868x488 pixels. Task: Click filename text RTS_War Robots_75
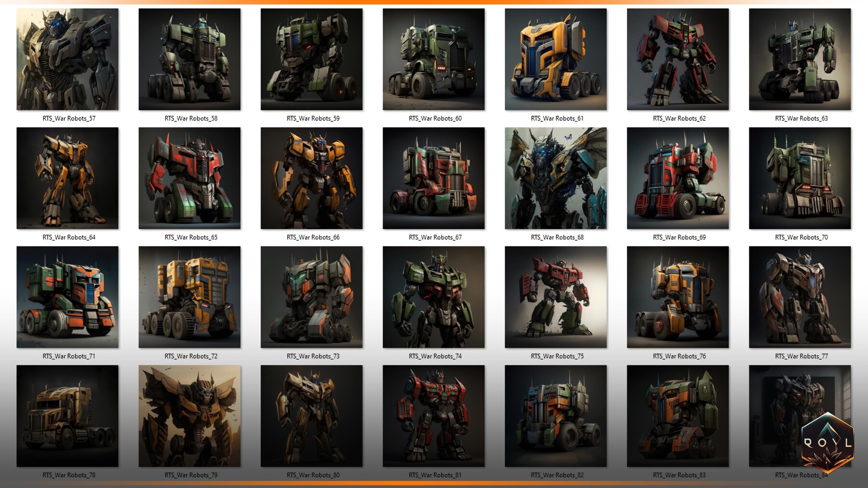pyautogui.click(x=557, y=356)
